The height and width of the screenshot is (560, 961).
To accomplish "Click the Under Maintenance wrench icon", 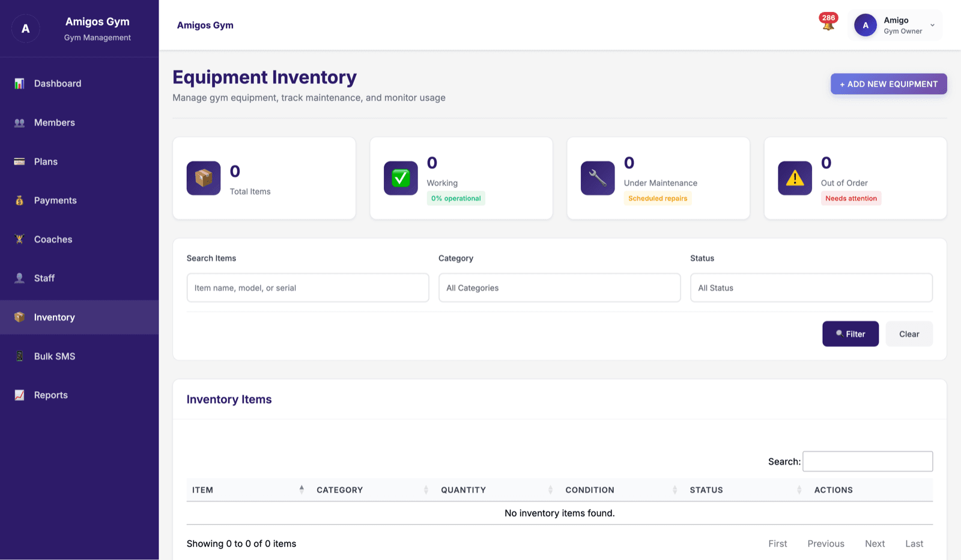I will coord(598,178).
